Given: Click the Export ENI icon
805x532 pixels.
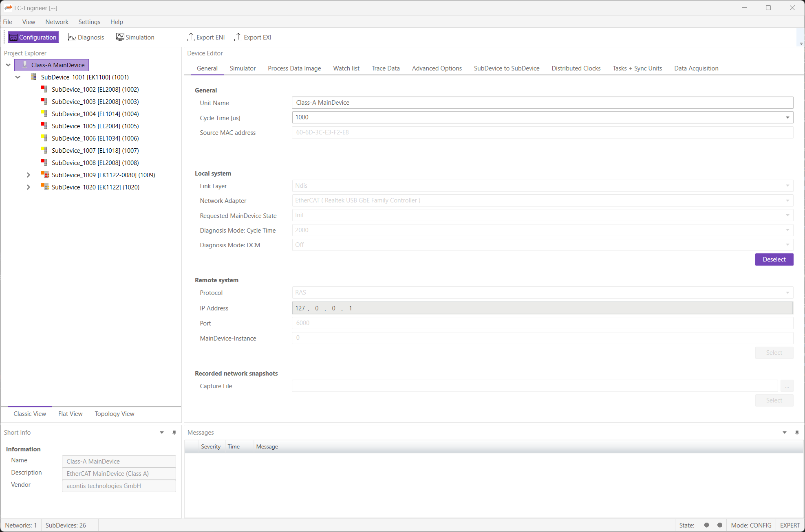Looking at the screenshot, I should (x=190, y=37).
